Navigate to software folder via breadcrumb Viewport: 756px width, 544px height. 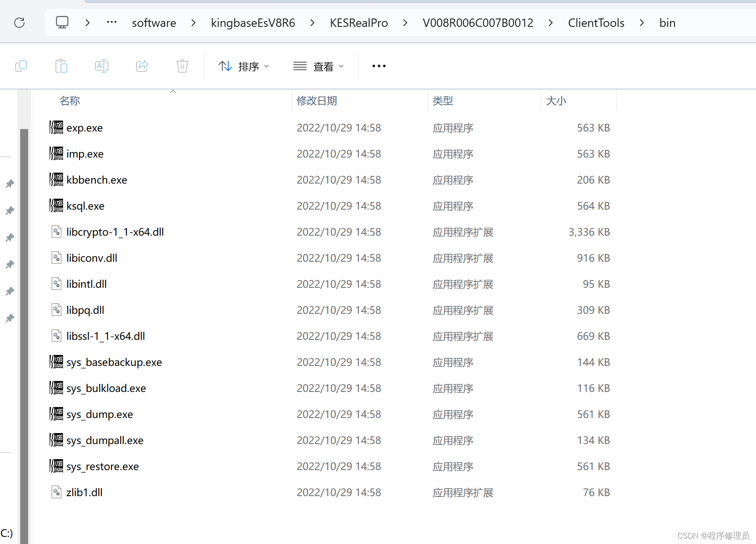pyautogui.click(x=153, y=22)
